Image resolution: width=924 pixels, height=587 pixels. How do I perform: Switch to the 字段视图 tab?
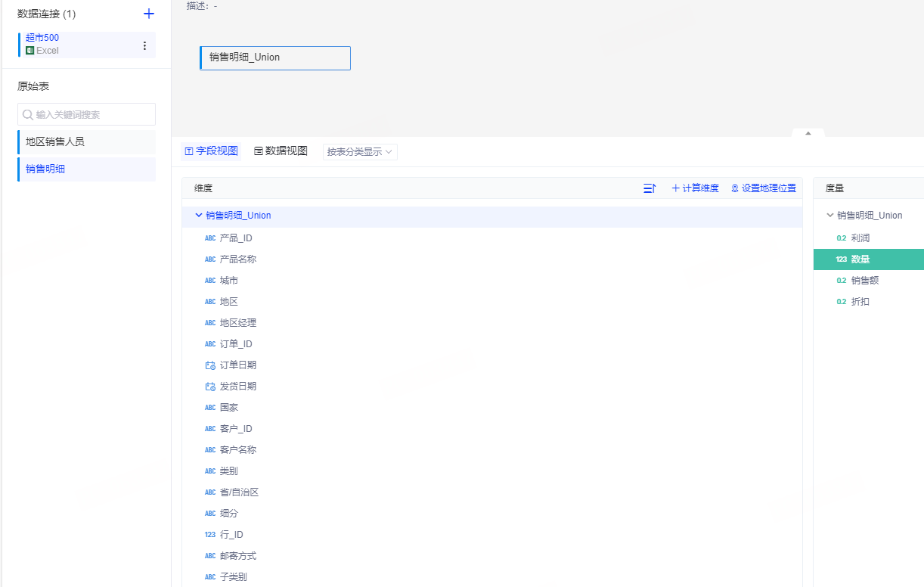click(211, 151)
